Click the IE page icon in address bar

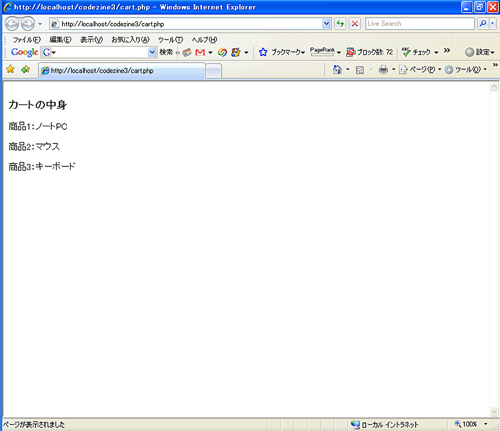pyautogui.click(x=55, y=24)
